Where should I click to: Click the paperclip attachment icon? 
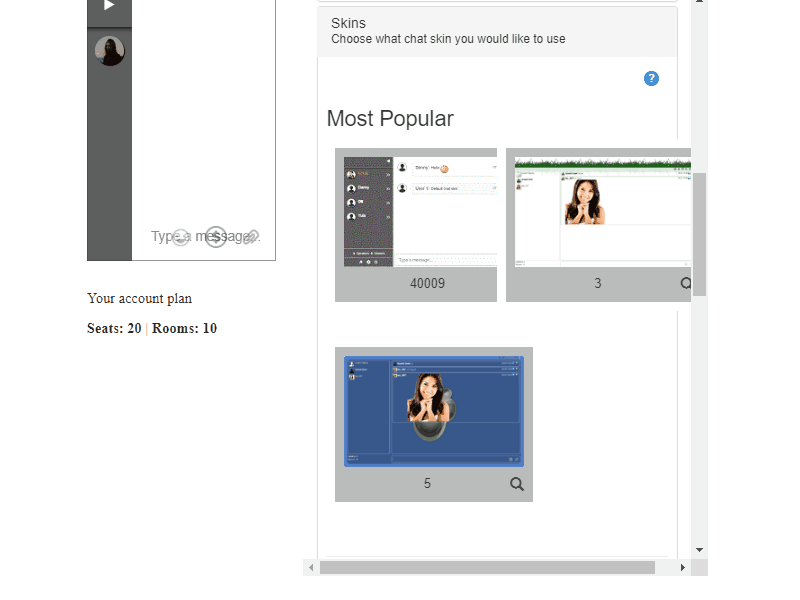pos(251,237)
